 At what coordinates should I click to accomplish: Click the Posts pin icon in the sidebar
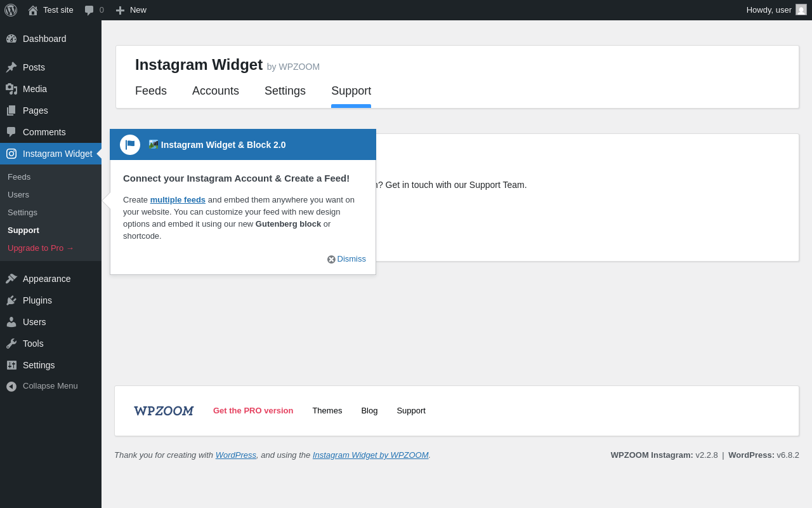click(x=11, y=67)
